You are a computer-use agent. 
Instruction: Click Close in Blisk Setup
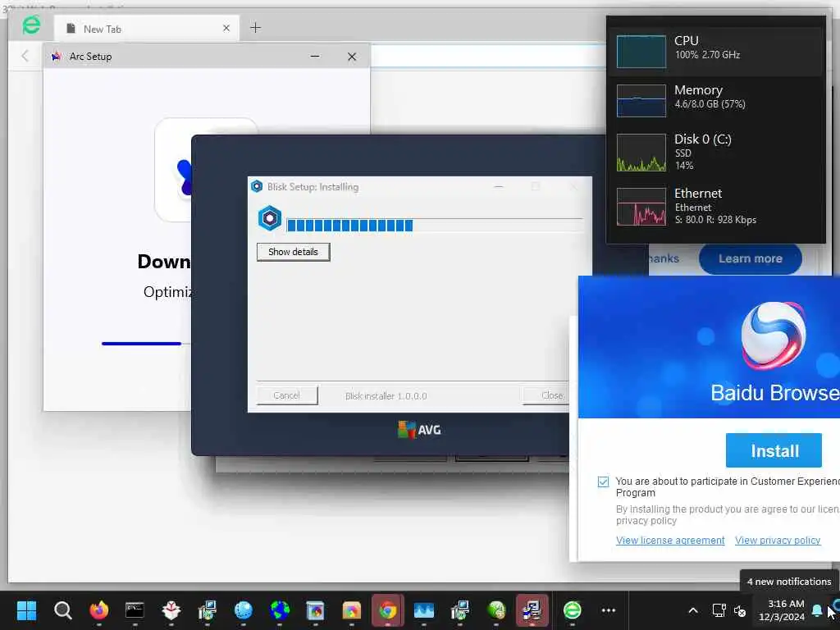click(x=546, y=395)
